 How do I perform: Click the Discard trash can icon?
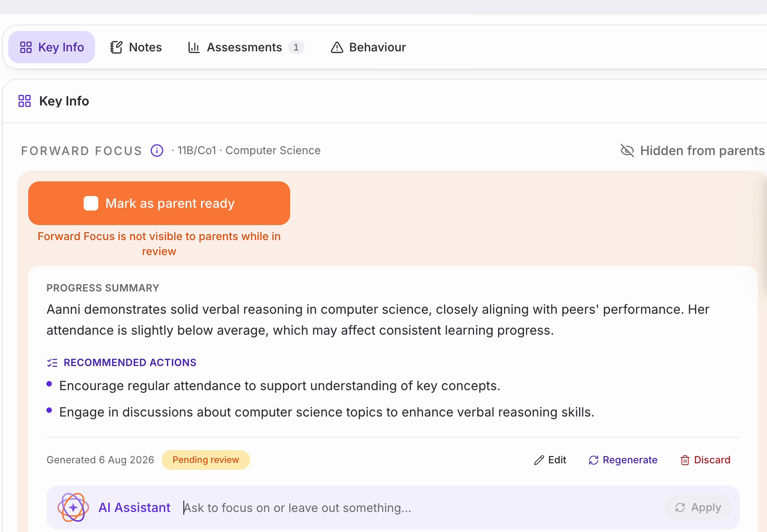coord(685,460)
